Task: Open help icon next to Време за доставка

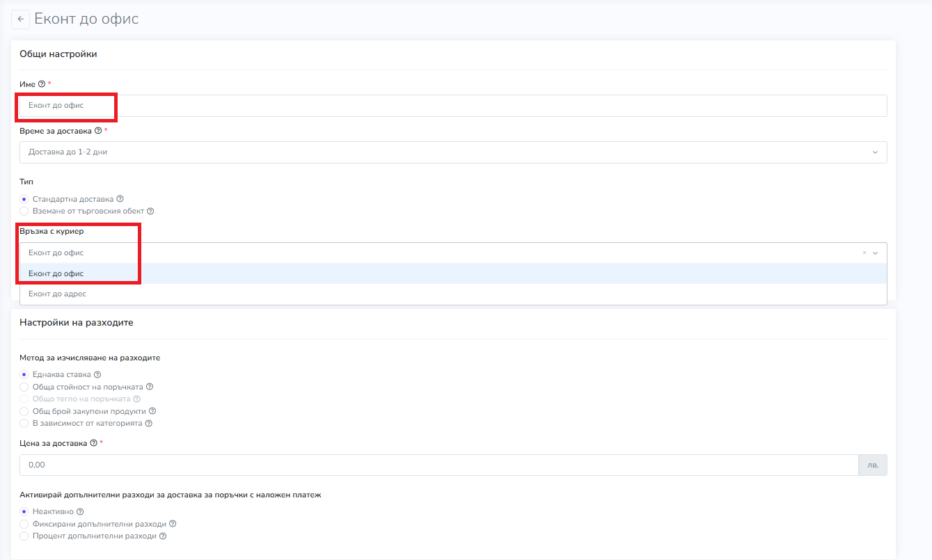Action: pos(97,131)
